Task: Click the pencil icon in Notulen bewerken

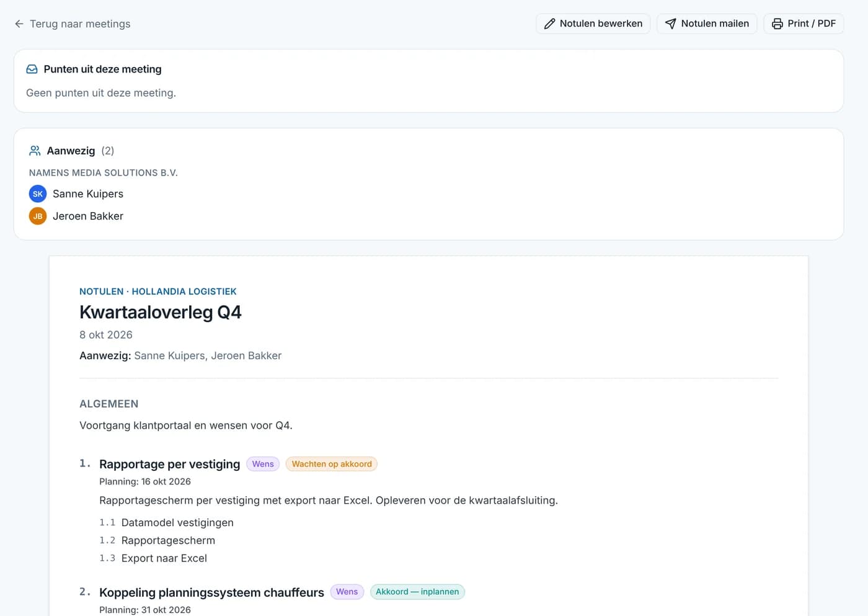Action: [549, 24]
